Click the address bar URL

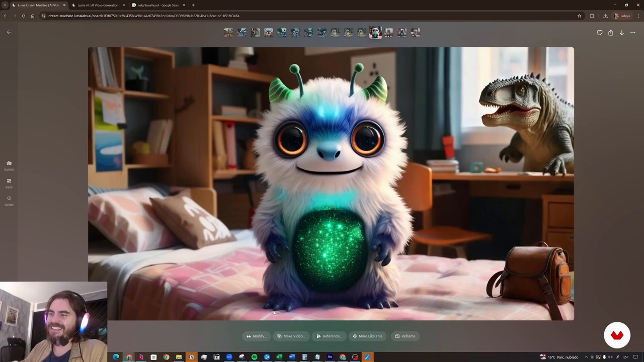coord(144,16)
